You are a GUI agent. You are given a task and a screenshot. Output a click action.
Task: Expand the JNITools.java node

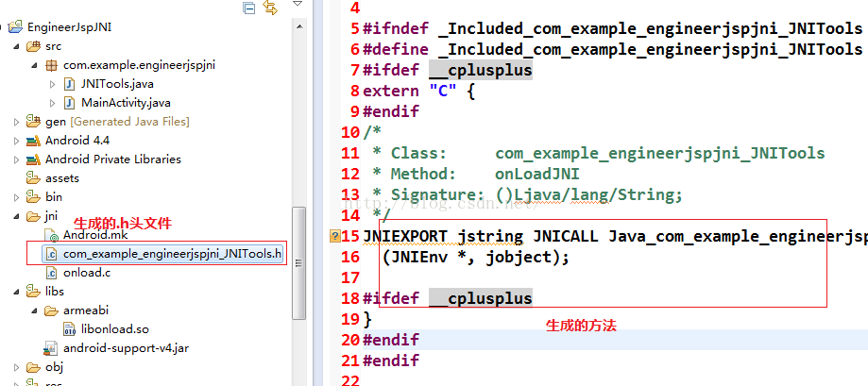53,84
